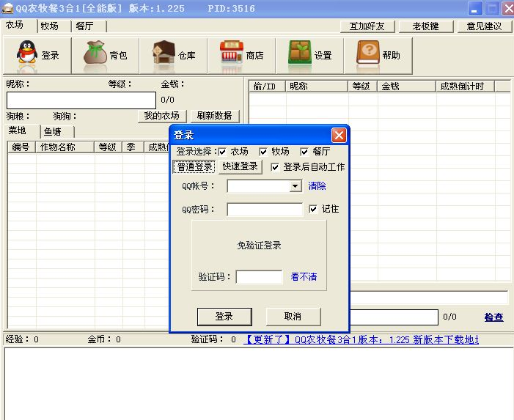Viewport: 514px width, 420px height.
Task: Sort by 成熟倒计时 column header
Action: (465, 86)
